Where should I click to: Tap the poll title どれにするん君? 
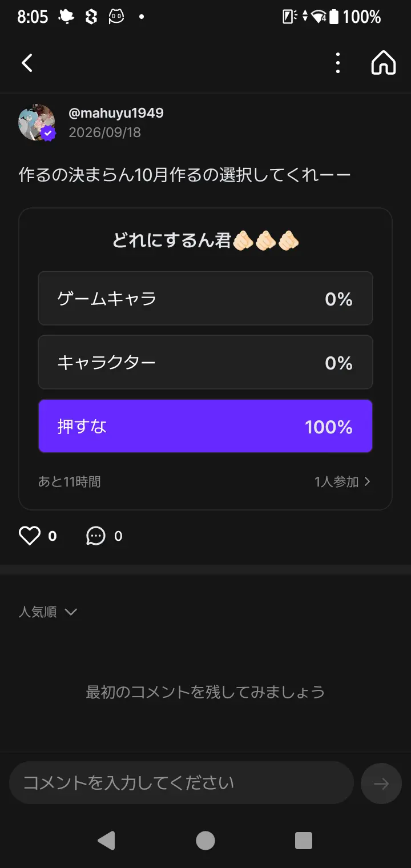pyautogui.click(x=171, y=241)
